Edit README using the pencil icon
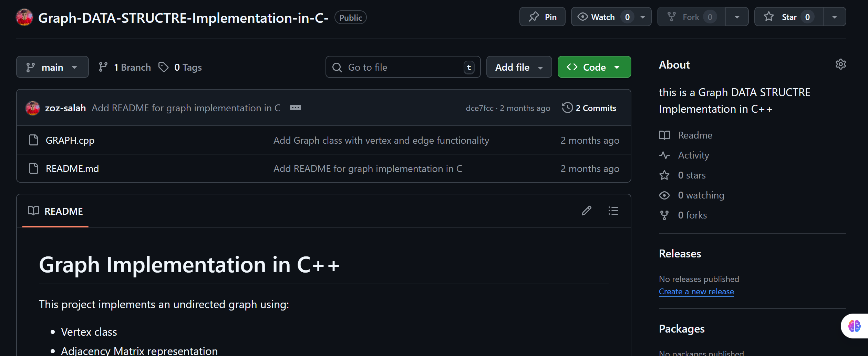 (587, 211)
